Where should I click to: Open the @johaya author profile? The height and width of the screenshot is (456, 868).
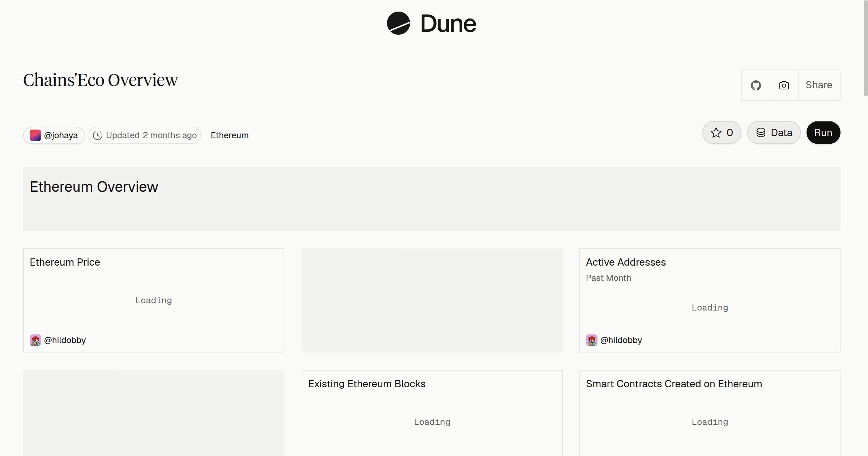click(54, 135)
